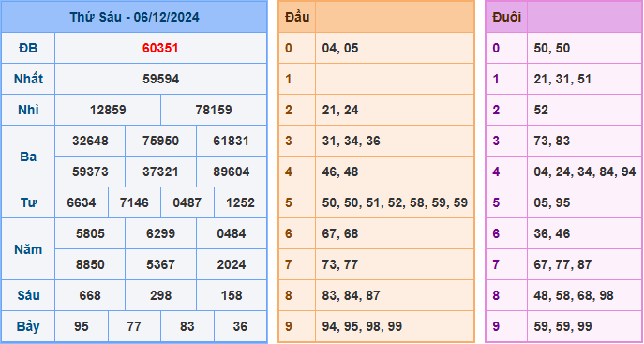644x344 pixels.
Task: Select Năm prize number 5805
Action: click(x=90, y=234)
